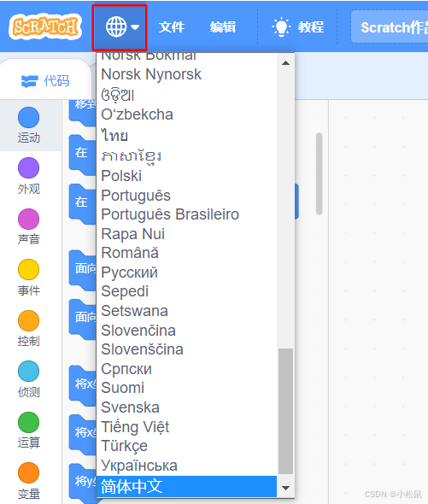Choose Українська language

(x=186, y=466)
